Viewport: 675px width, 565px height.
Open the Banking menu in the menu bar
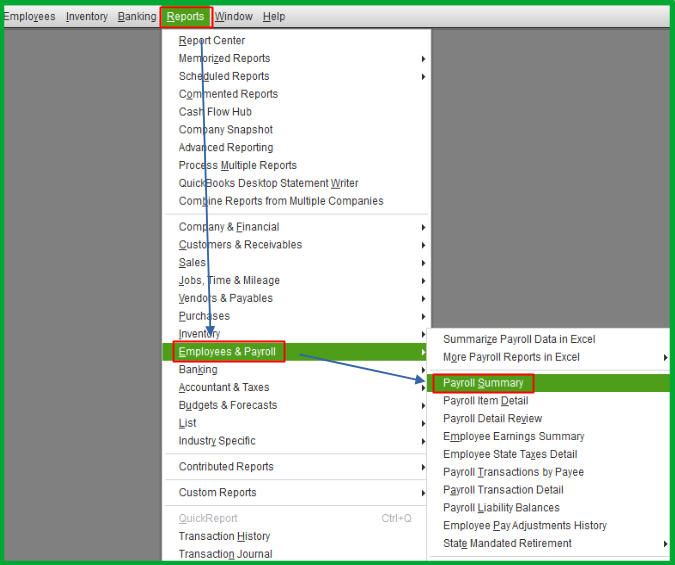(137, 16)
